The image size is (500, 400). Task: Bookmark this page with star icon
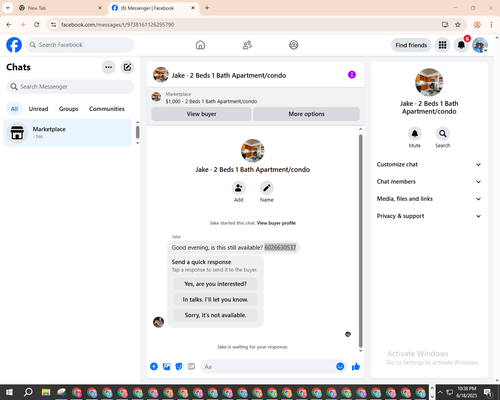[458, 25]
